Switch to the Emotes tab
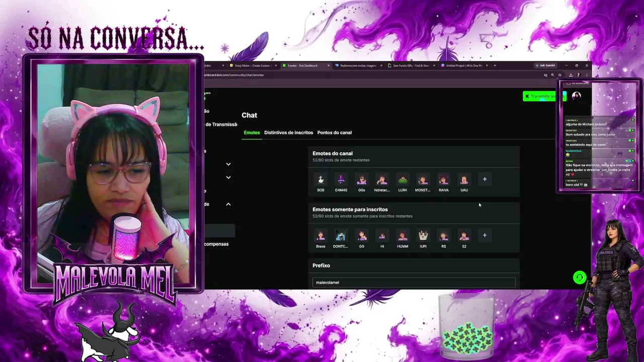644x362 pixels. (x=252, y=133)
